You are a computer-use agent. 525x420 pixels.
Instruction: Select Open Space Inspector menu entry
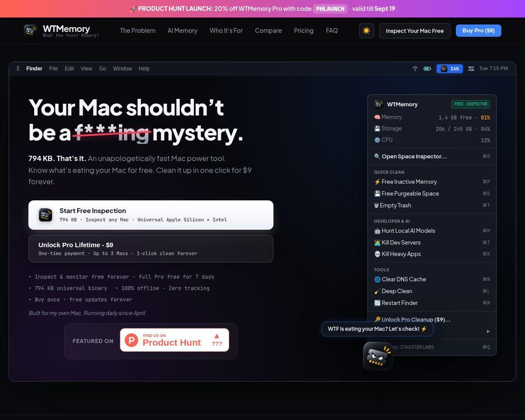click(x=432, y=157)
